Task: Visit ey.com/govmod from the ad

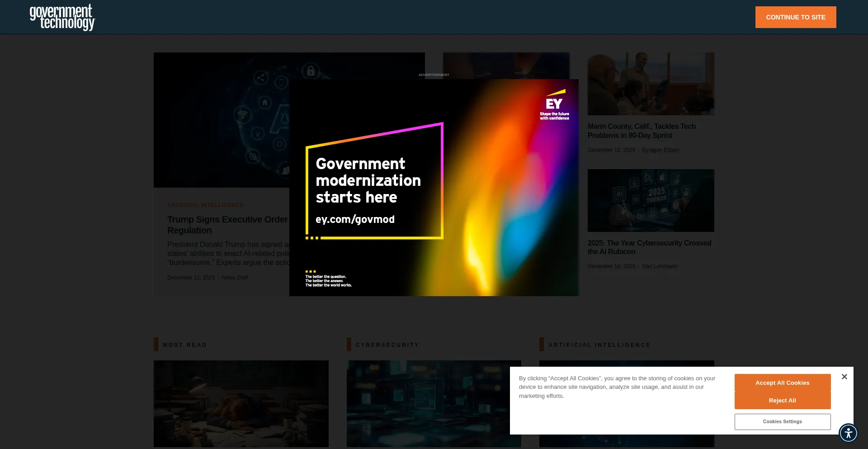Action: click(355, 219)
